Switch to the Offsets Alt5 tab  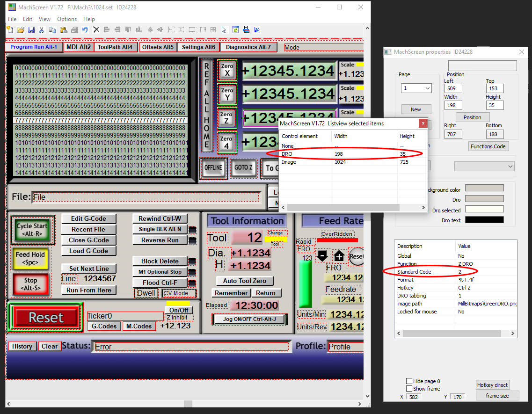click(x=158, y=47)
